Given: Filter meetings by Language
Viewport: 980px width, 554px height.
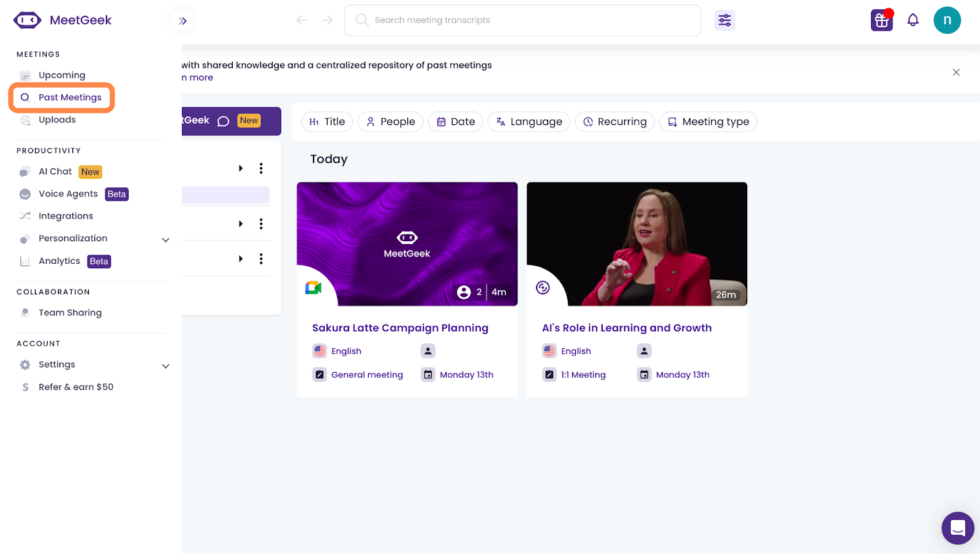Looking at the screenshot, I should click(x=529, y=122).
